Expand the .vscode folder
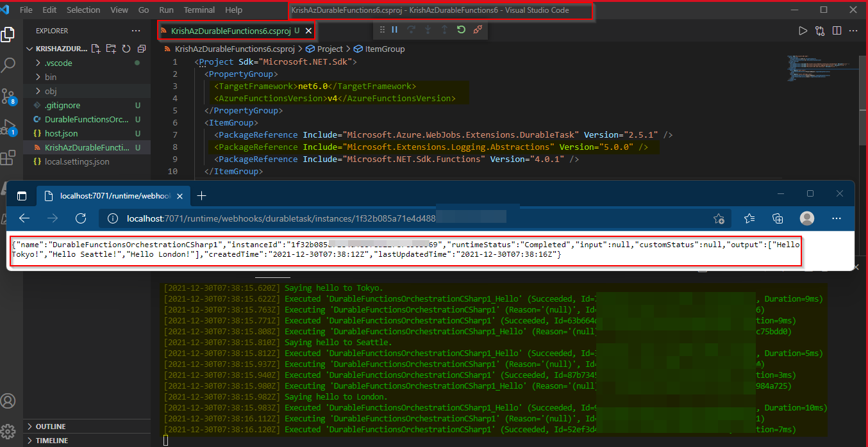868x447 pixels. point(58,63)
